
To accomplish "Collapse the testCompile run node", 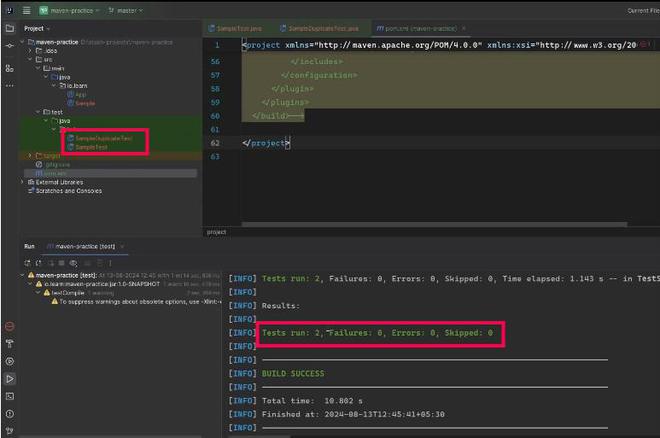I will click(39, 293).
